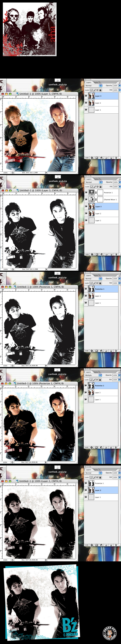Click the Channel Mixer 1 layer mask thumbnail
Viewport: 121px width, 644px height.
(x=100, y=199)
